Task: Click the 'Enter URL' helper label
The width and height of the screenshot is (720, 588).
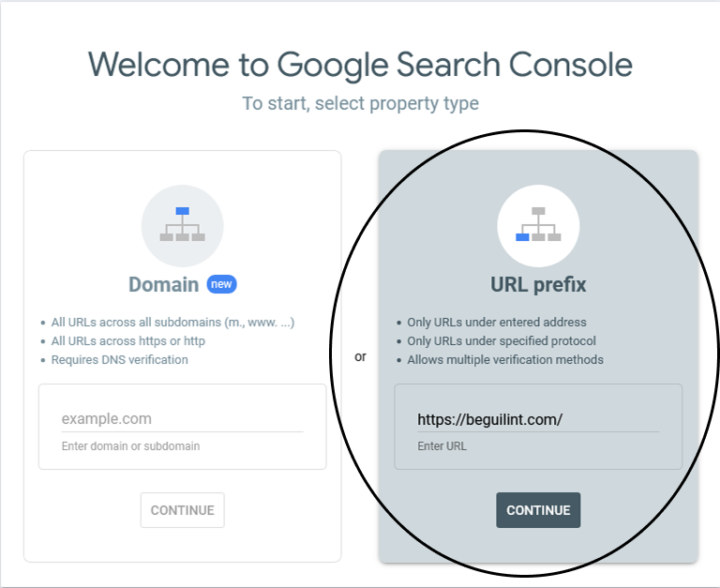Action: [442, 446]
